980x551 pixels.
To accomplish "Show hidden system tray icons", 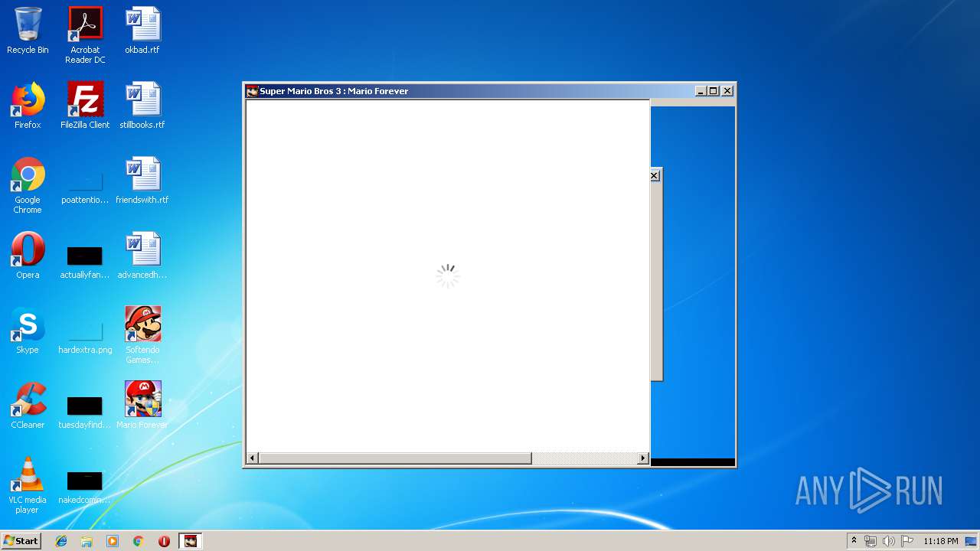I will [x=854, y=541].
